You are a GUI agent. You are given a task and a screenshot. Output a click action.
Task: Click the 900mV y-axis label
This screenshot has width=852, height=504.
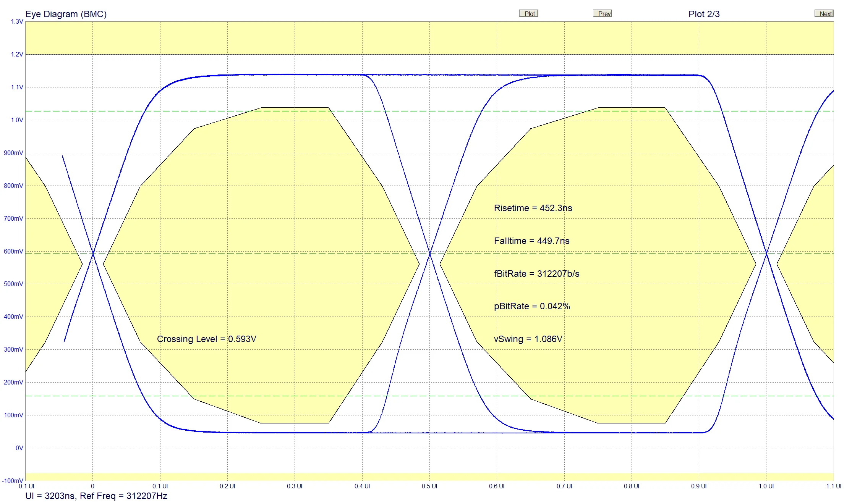[x=13, y=153]
